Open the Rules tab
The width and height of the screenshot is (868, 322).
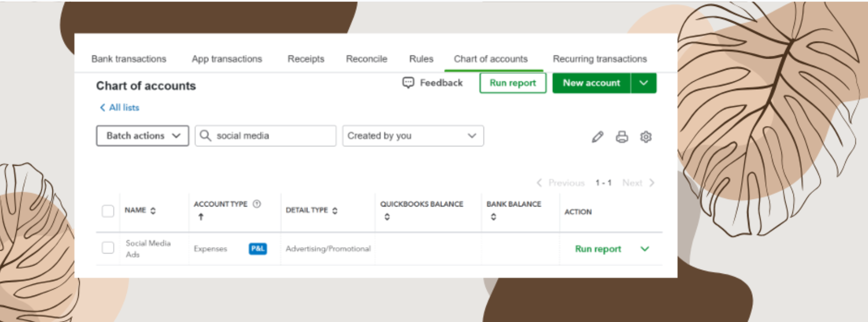(421, 59)
